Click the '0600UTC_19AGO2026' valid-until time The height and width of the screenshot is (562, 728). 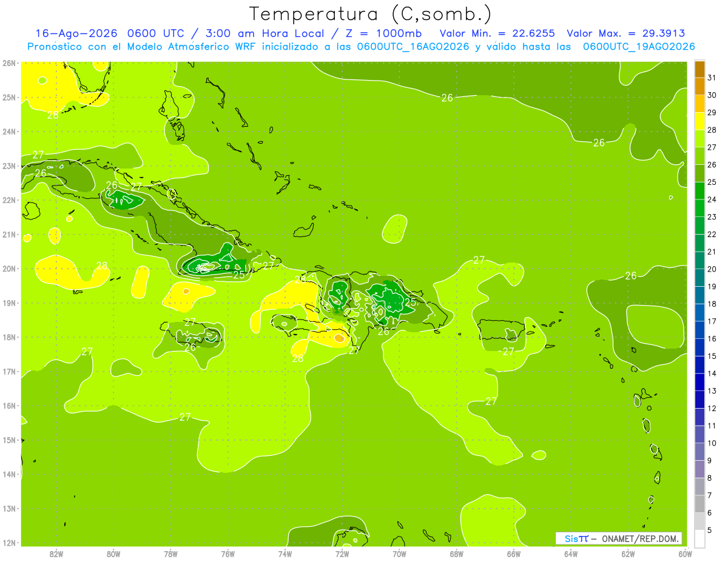pos(639,46)
